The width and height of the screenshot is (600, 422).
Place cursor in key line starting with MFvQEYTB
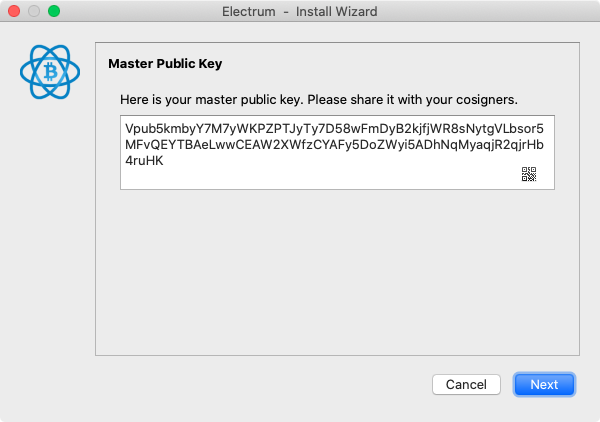pos(334,145)
